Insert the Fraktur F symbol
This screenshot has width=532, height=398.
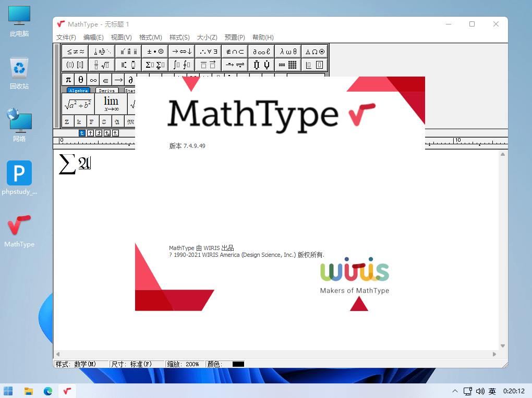pyautogui.click(x=92, y=122)
